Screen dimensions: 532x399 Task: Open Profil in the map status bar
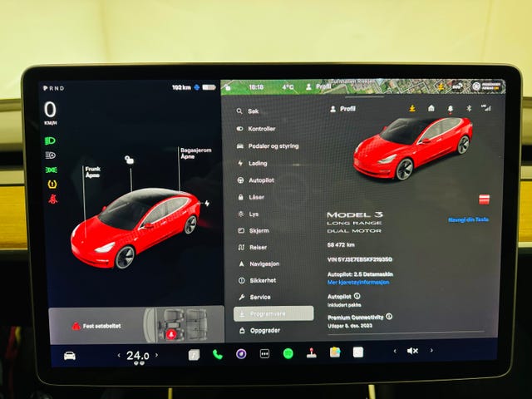(318, 86)
